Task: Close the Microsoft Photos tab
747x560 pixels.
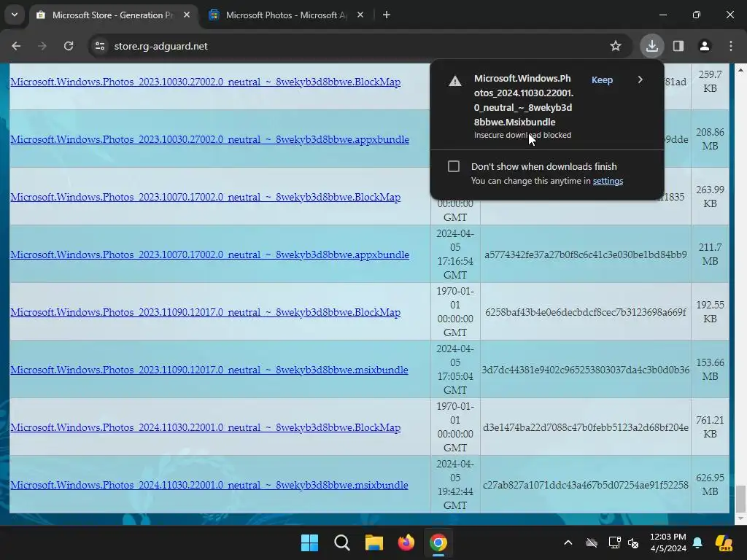Action: point(360,15)
